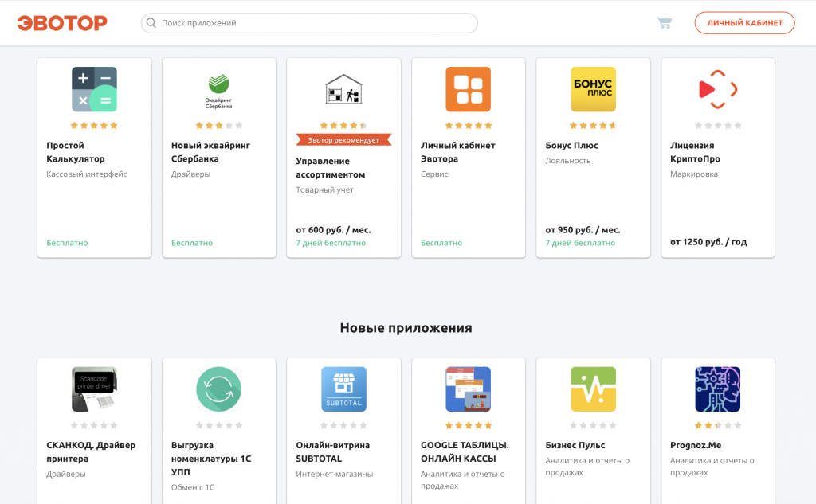The width and height of the screenshot is (816, 504).
Task: Click Аналитика и отчеты under Бизнес Пульс
Action: (587, 467)
